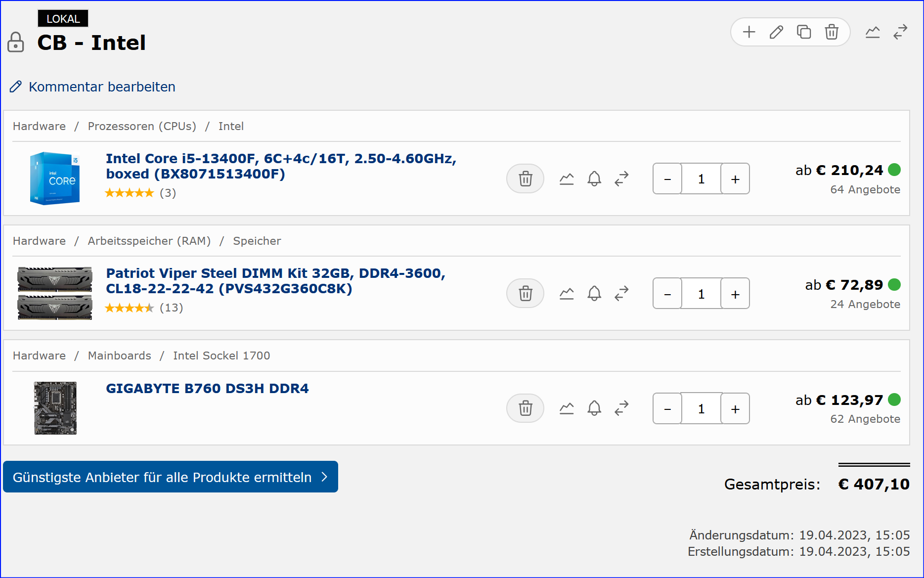Image resolution: width=924 pixels, height=578 pixels.
Task: Click quantity field for Patriot Viper Steel
Action: point(701,294)
